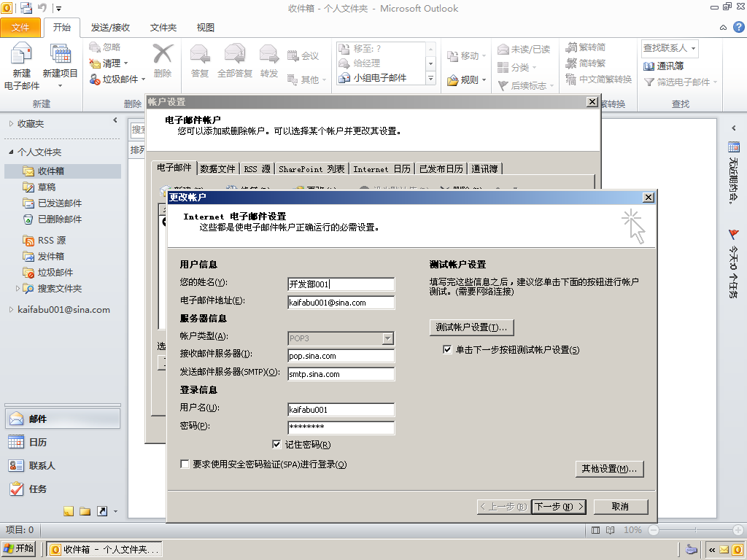This screenshot has height=560, width=747.
Task: Click Reading view icon in status bar
Action: coord(611,530)
